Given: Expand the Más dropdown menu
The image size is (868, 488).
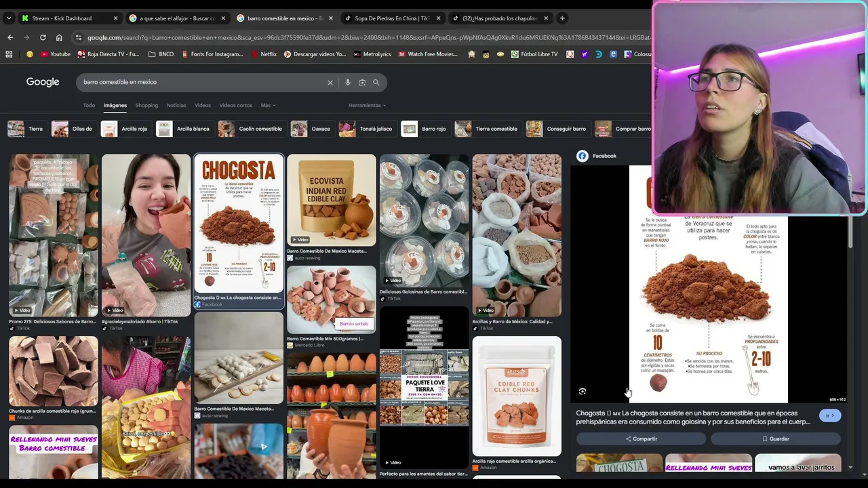Looking at the screenshot, I should pos(268,106).
